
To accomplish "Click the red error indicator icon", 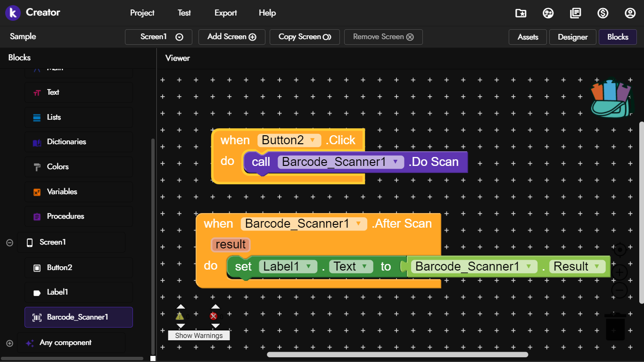I will 214,316.
